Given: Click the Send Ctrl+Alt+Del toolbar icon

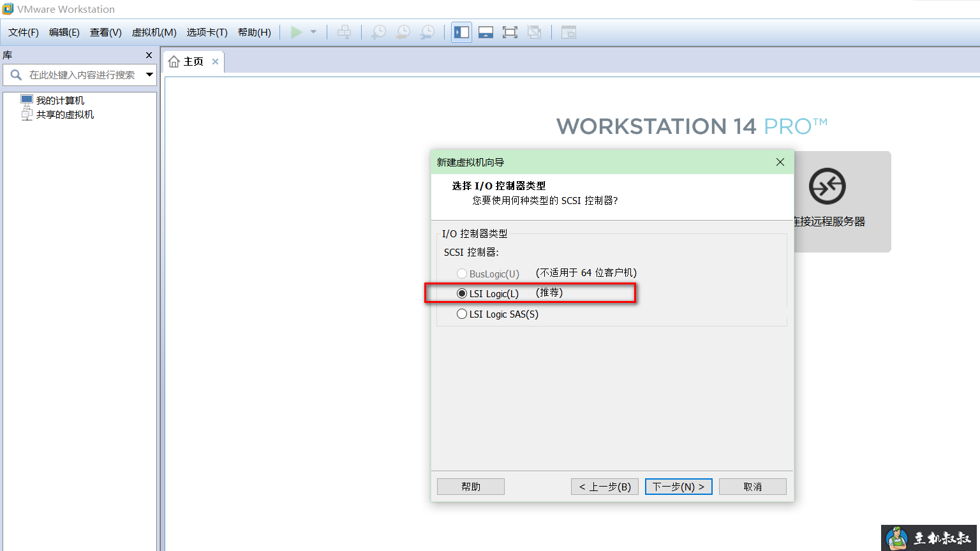Looking at the screenshot, I should tap(344, 32).
